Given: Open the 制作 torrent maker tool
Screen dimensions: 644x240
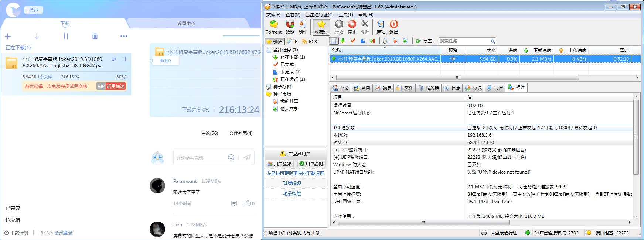Looking at the screenshot, I should click(303, 27).
